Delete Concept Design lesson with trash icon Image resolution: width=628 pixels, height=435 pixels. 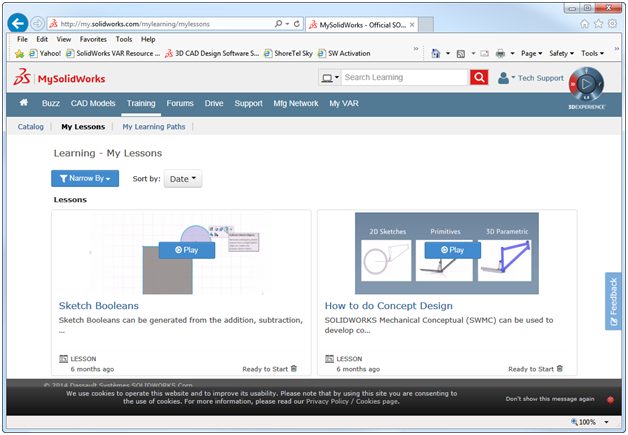(560, 369)
